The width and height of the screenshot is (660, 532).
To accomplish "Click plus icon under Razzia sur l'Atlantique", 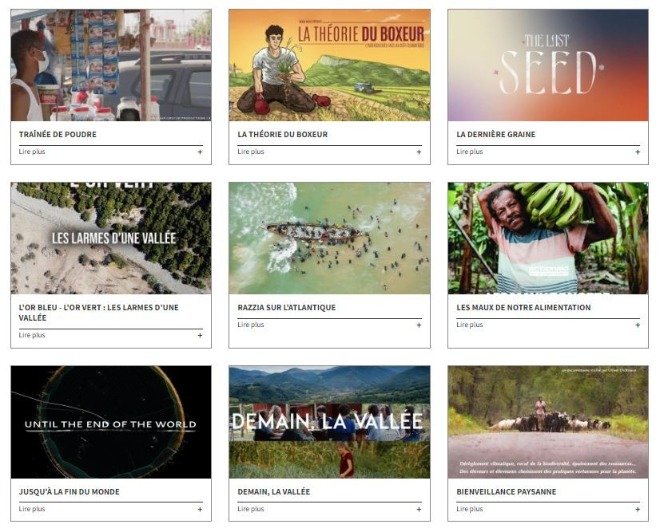I will click(x=419, y=325).
